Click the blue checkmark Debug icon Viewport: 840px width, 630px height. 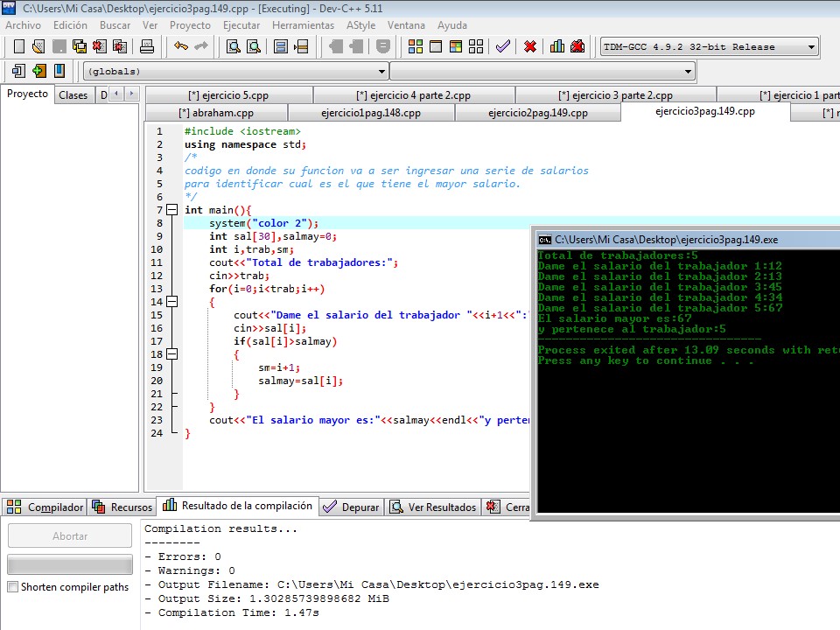tap(502, 46)
